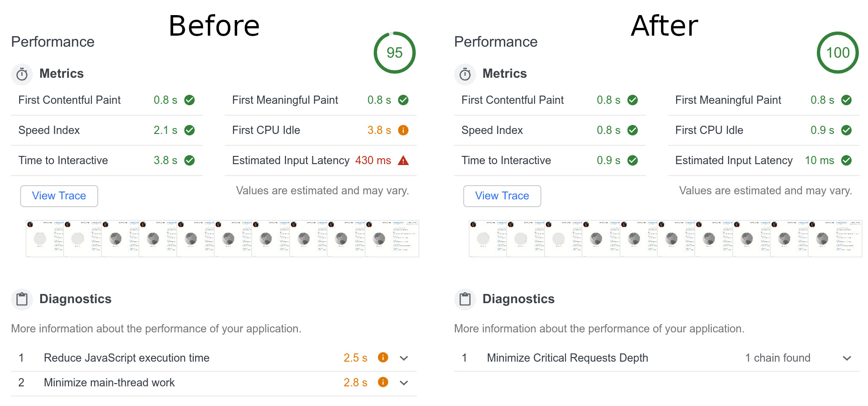This screenshot has width=868, height=406.
Task: Expand Reduce JavaScript execution time audit
Action: pos(404,358)
